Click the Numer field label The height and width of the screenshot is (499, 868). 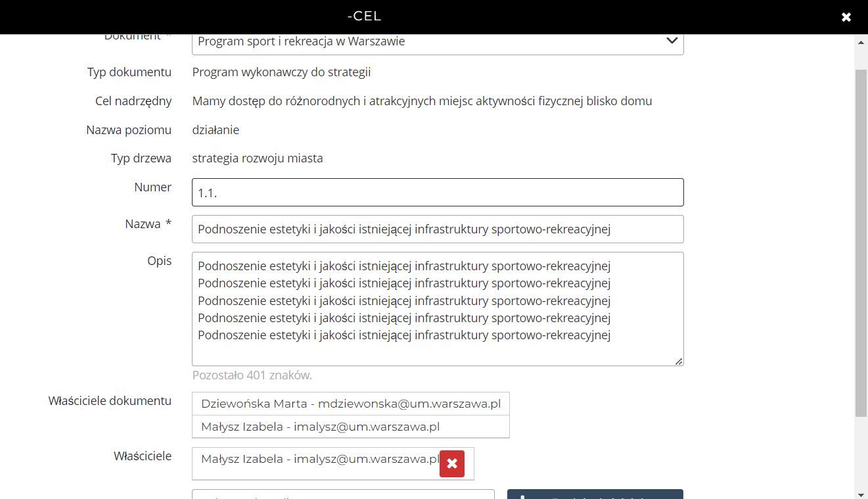click(x=152, y=187)
